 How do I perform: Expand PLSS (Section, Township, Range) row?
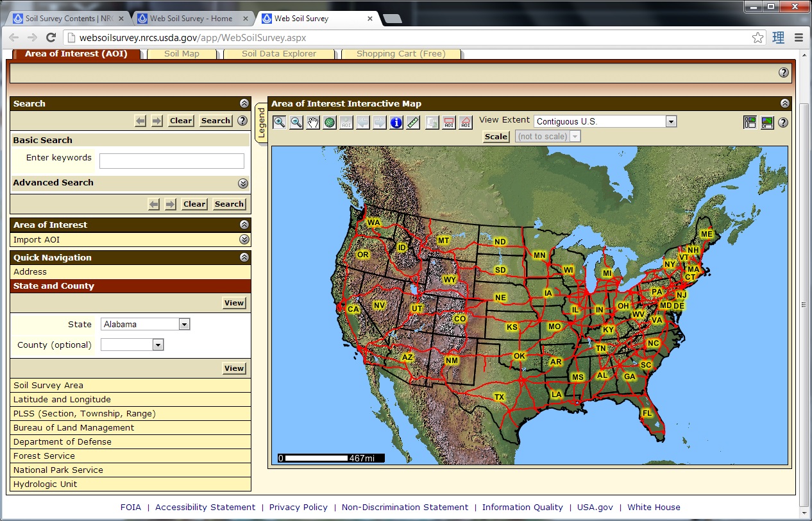(130, 414)
